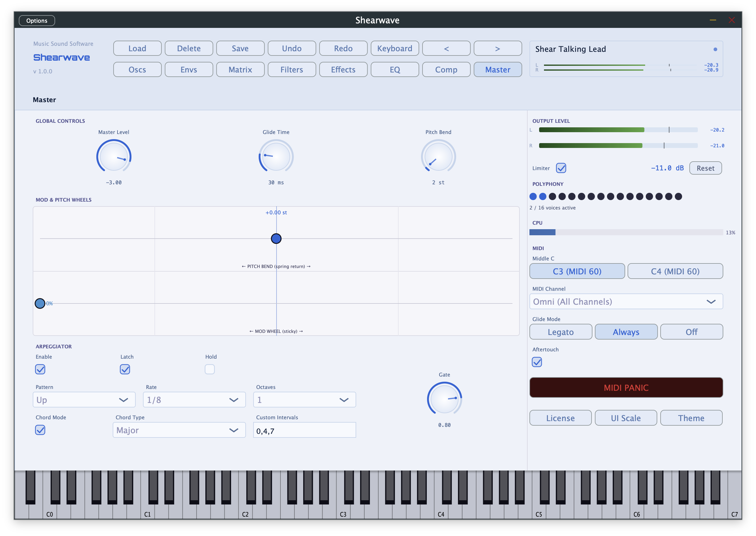Open the Arpeggiator Pattern dropdown

(x=84, y=400)
